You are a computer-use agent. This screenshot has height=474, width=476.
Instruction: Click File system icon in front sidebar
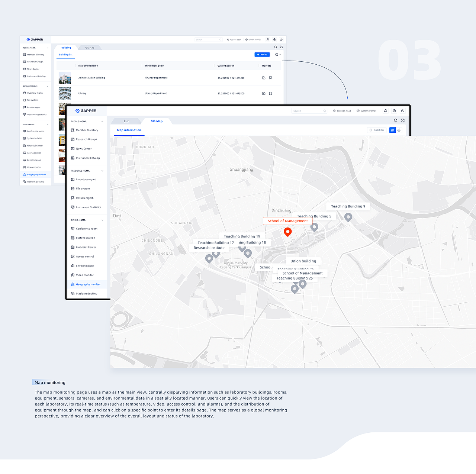click(x=73, y=188)
